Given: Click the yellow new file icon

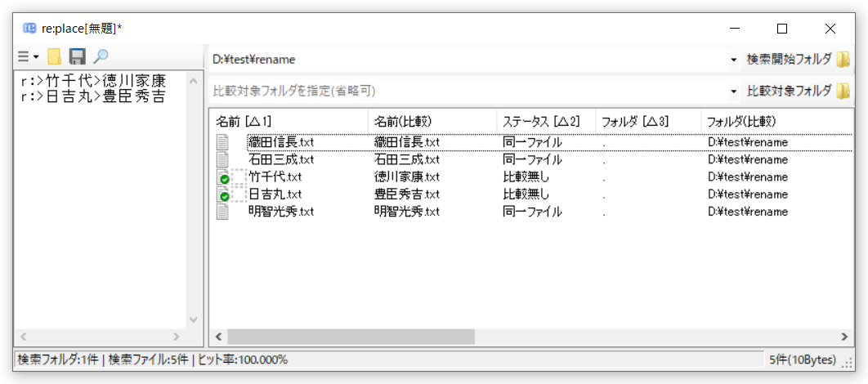Looking at the screenshot, I should 54,56.
